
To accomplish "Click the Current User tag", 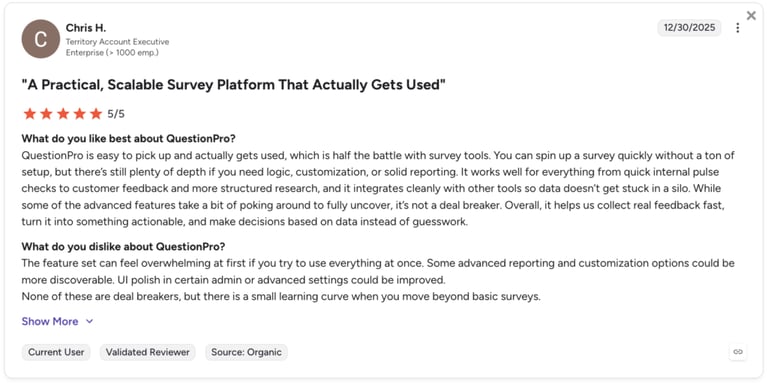I will [56, 352].
